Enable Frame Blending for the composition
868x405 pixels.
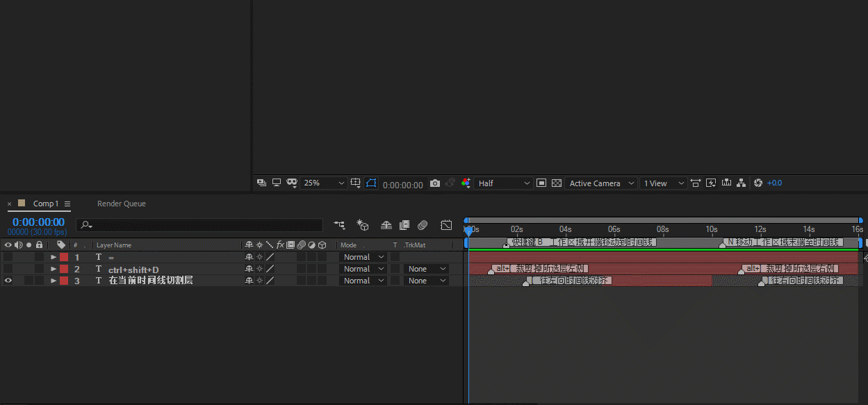click(x=404, y=225)
